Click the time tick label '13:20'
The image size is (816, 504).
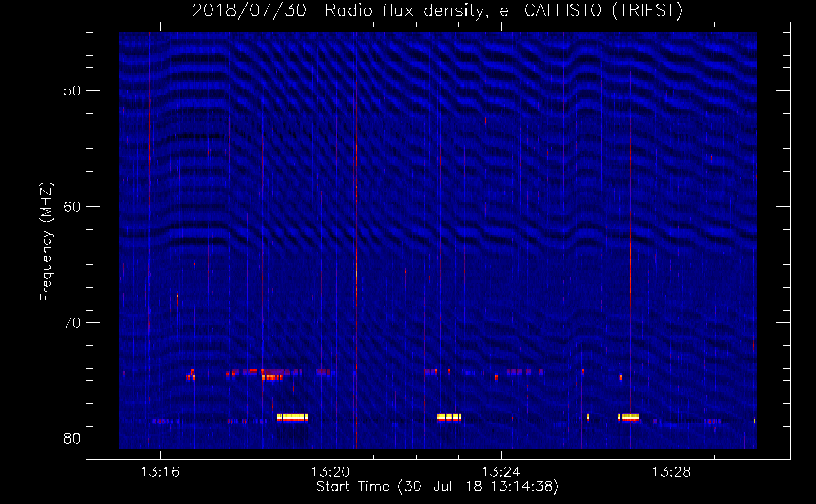[330, 472]
